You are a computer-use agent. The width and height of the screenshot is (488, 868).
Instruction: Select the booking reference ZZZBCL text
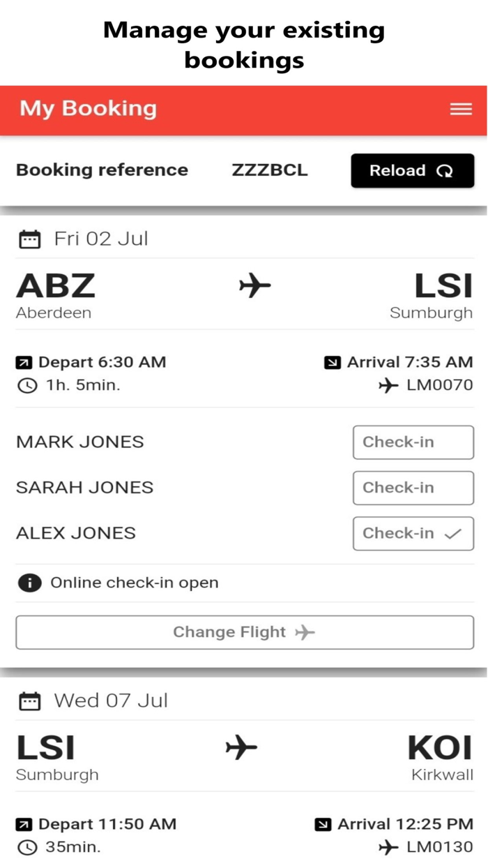tap(270, 170)
